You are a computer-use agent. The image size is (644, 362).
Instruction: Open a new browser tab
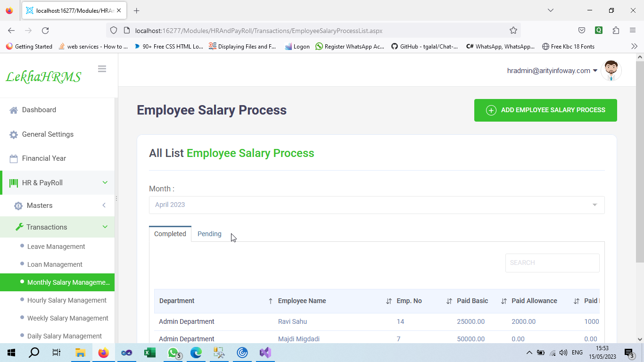pyautogui.click(x=136, y=10)
